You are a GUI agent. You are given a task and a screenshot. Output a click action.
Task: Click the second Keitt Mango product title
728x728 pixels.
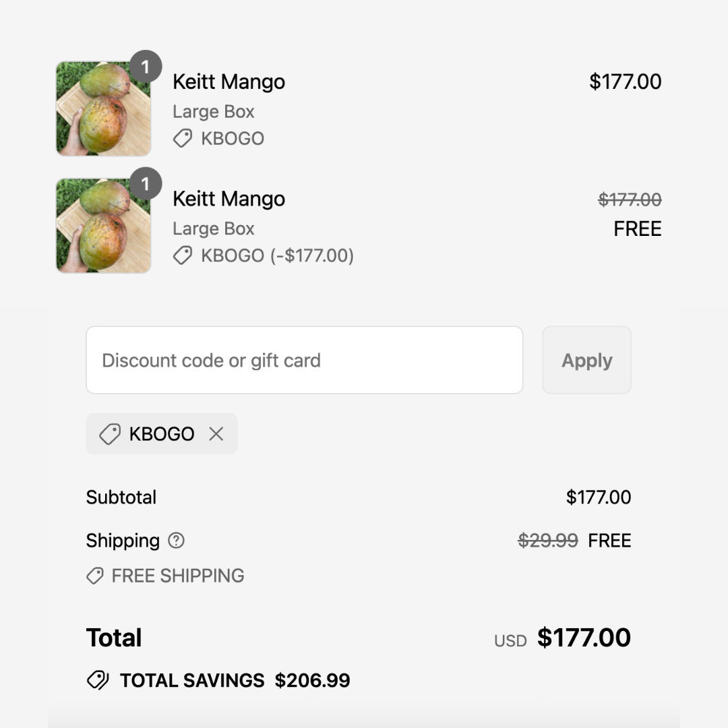click(229, 199)
